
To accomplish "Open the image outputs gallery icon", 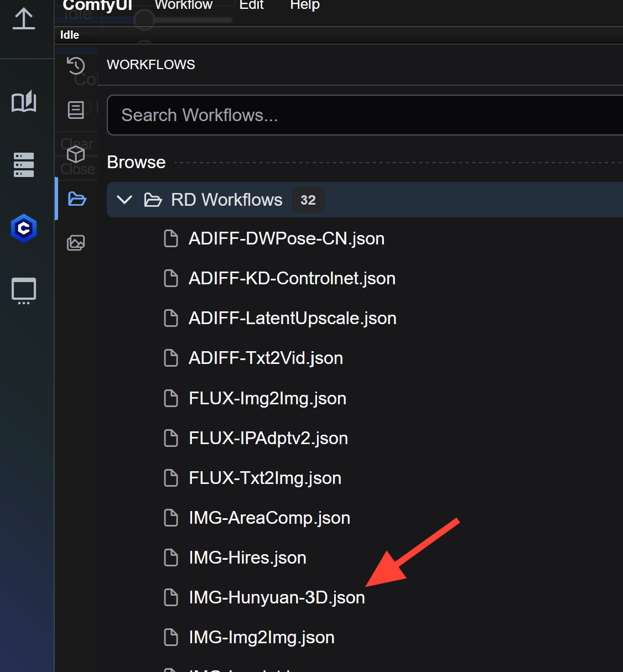I will [x=76, y=242].
